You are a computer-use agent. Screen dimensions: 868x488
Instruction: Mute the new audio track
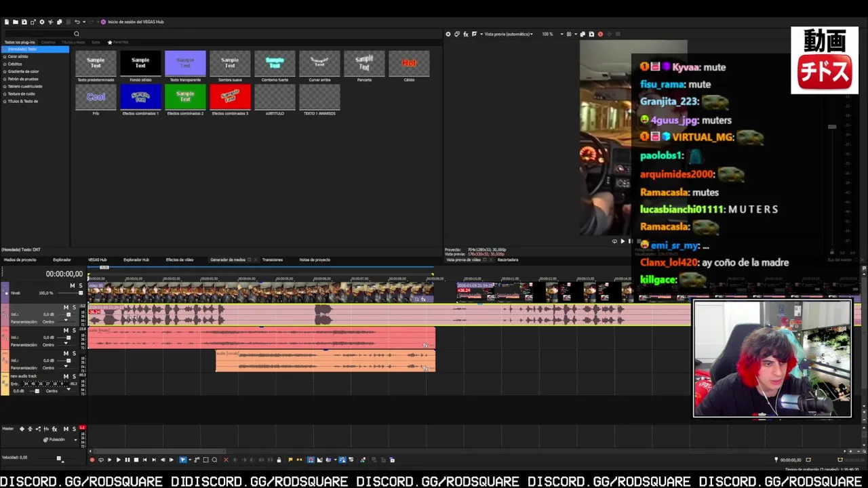[x=66, y=376]
